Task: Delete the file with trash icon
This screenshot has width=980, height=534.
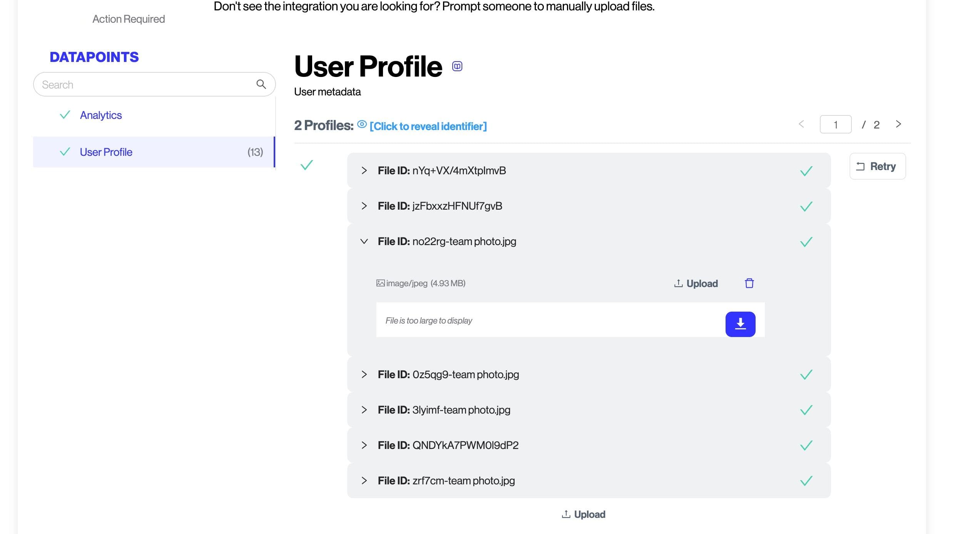Action: pos(749,283)
